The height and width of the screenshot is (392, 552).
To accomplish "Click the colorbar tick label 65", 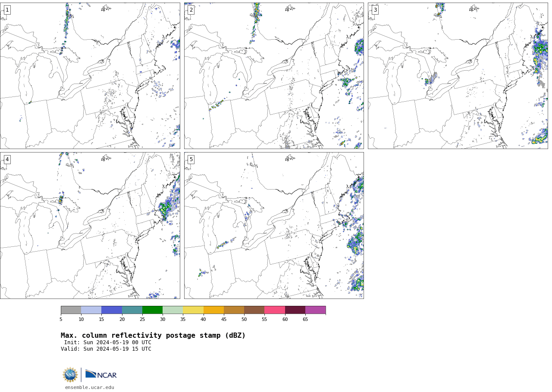I will (x=305, y=319).
